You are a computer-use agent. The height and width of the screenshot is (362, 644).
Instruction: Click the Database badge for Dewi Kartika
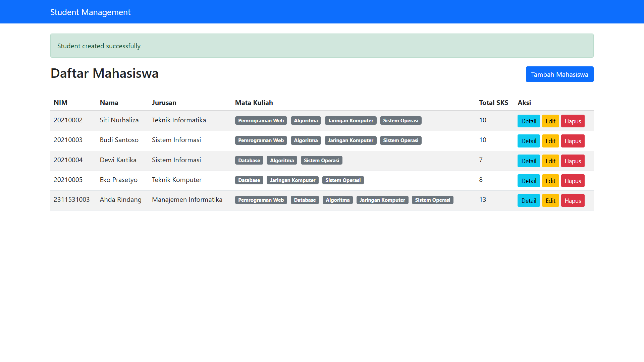[x=249, y=161]
